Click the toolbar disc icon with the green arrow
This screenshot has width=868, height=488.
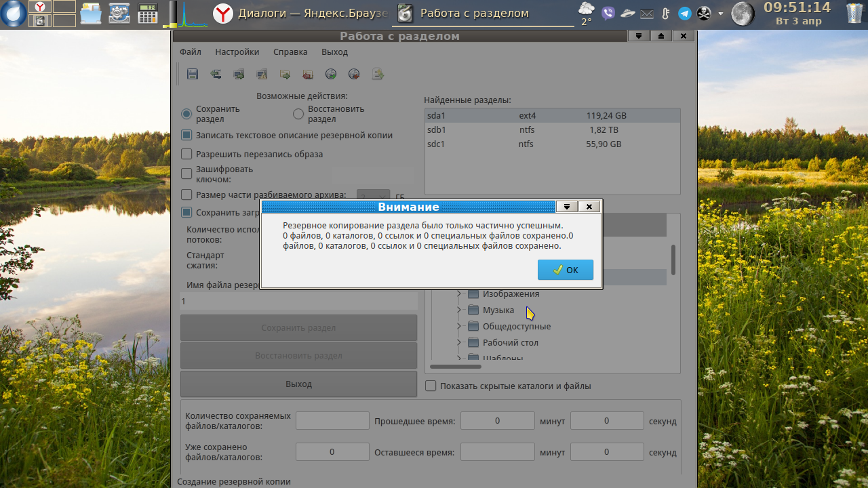point(331,74)
